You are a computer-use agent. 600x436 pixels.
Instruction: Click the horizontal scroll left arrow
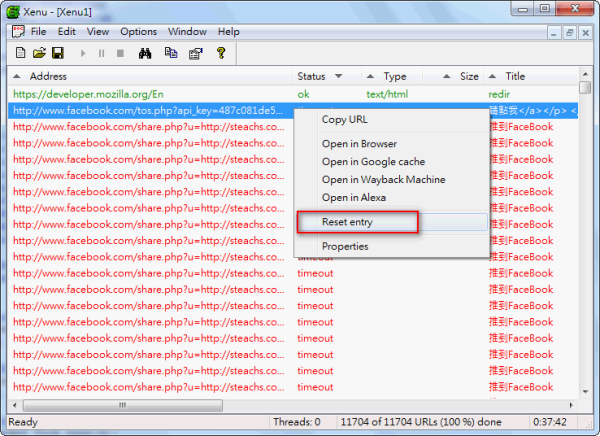coord(15,405)
